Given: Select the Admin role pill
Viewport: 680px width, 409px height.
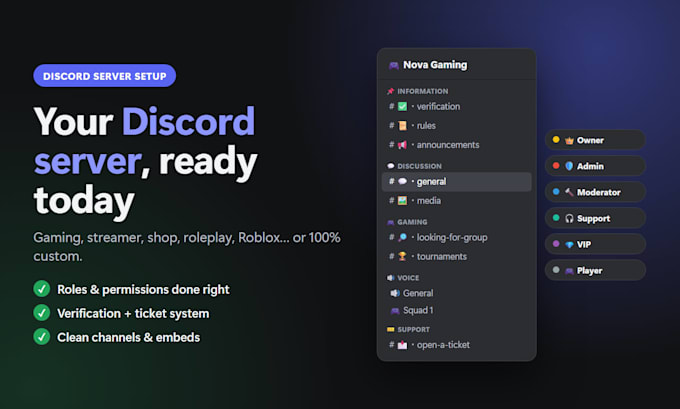Looking at the screenshot, I should pyautogui.click(x=595, y=166).
